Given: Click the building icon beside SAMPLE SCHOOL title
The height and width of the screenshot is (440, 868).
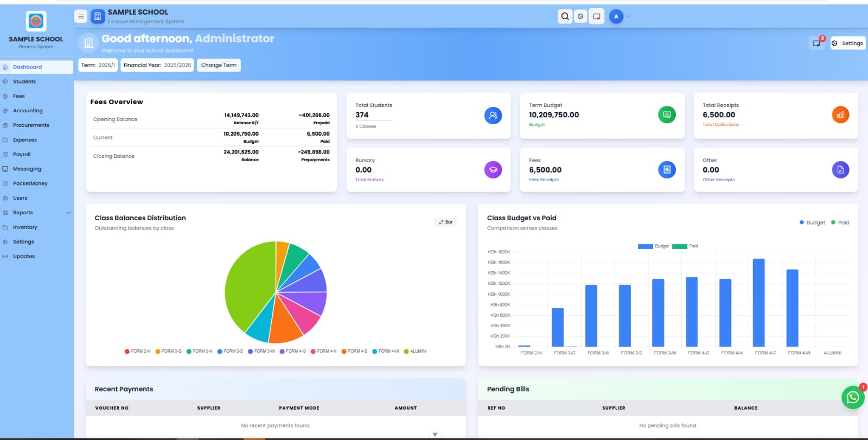Looking at the screenshot, I should click(x=98, y=16).
